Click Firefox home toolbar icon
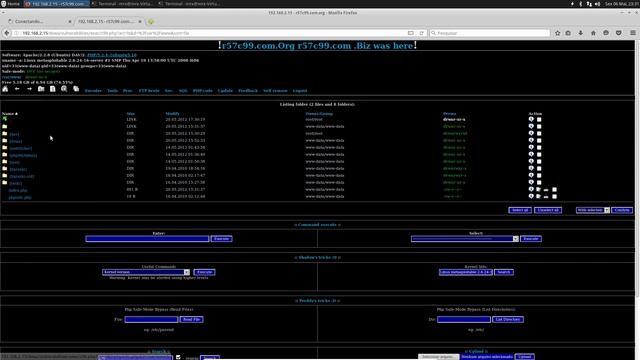The image size is (640, 360). (x=593, y=33)
